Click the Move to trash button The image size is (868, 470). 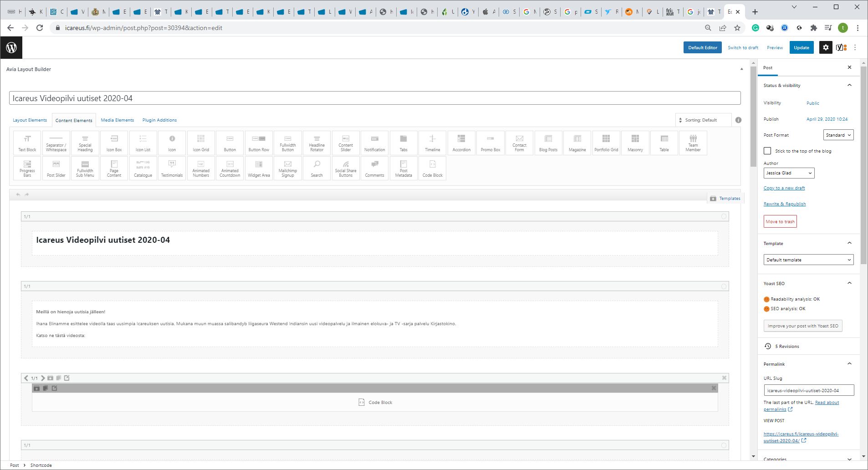pyautogui.click(x=780, y=222)
